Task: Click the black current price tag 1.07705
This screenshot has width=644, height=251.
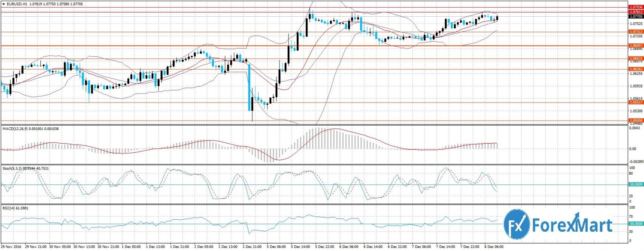Action: pos(635,16)
